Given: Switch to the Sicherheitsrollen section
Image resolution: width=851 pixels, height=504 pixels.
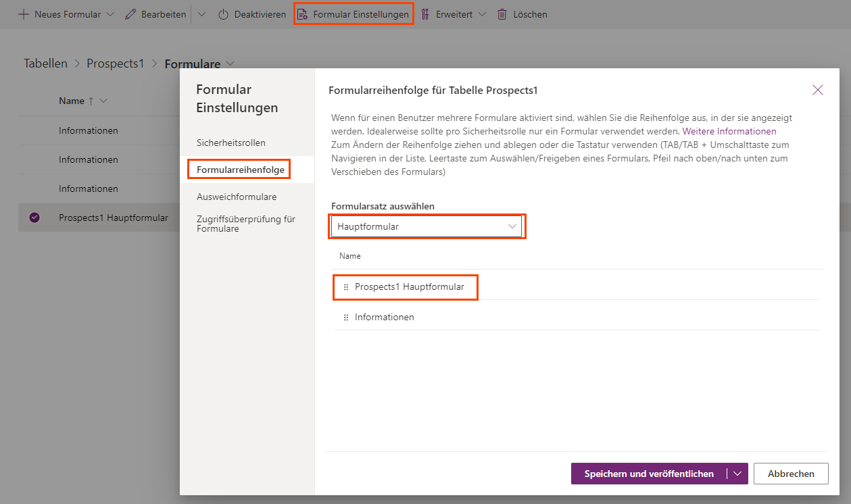Looking at the screenshot, I should [230, 143].
